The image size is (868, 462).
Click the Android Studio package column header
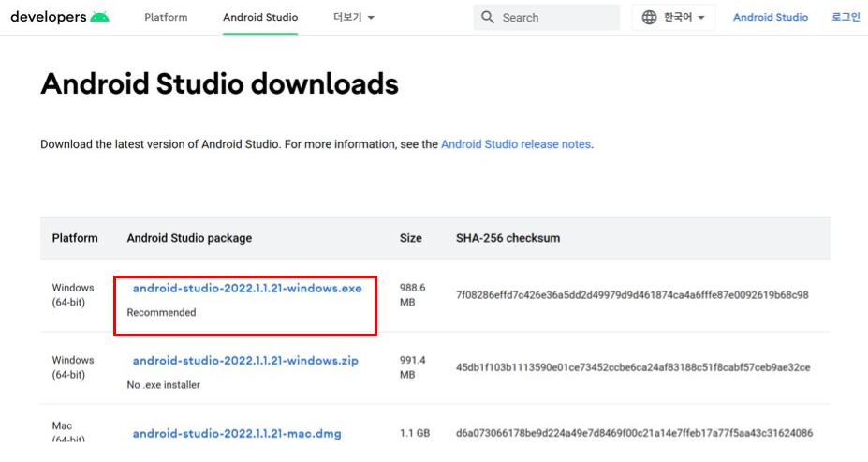pos(189,238)
